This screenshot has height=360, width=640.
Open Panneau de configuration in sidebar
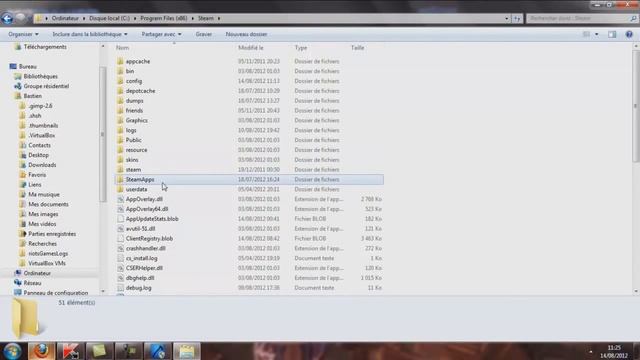click(x=56, y=293)
